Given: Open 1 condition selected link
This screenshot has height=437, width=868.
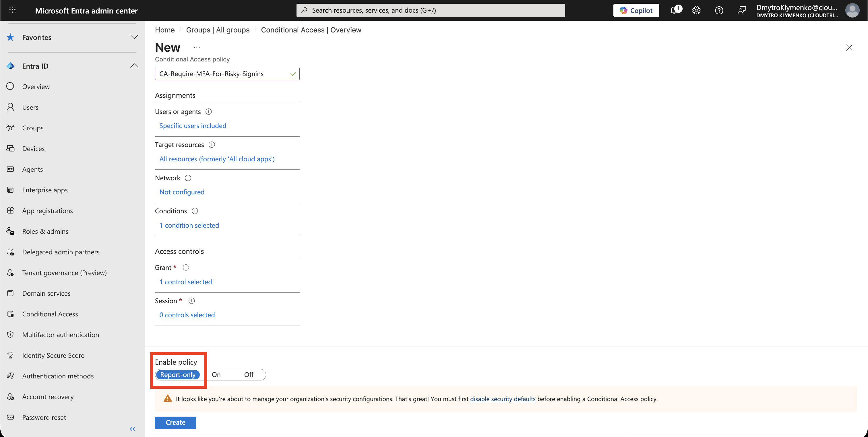Looking at the screenshot, I should [189, 225].
